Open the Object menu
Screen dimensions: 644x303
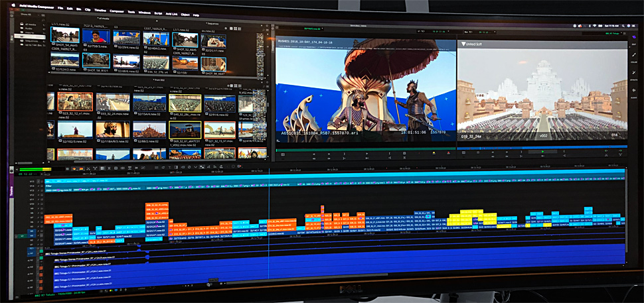pos(185,15)
